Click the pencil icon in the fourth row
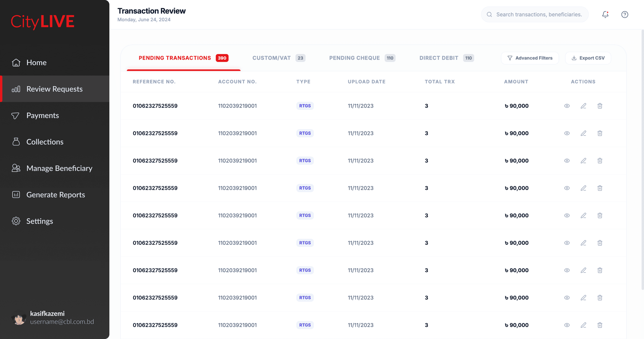 (583, 188)
